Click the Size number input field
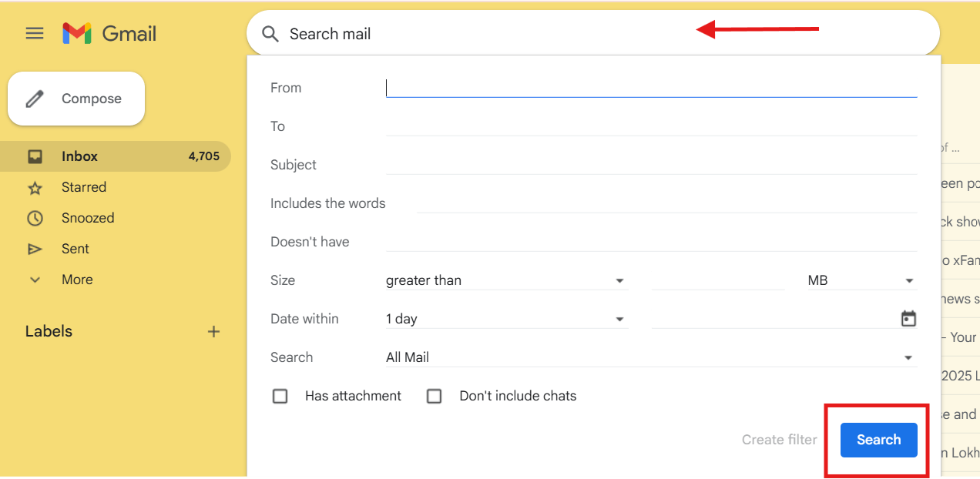 click(x=717, y=280)
